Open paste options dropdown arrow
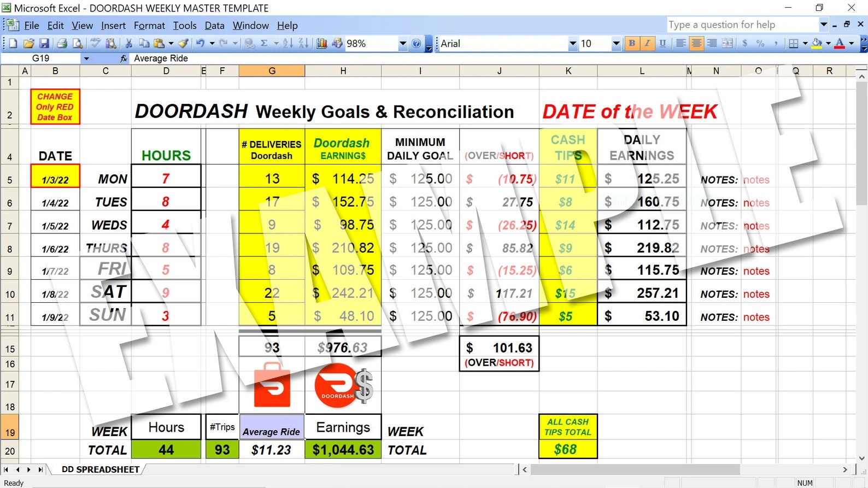 [171, 43]
